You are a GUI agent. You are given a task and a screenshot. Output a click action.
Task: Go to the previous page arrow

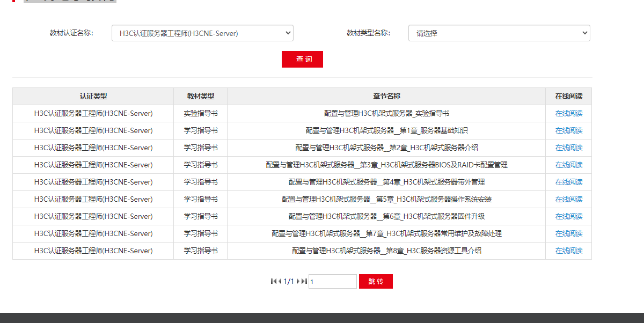tap(280, 281)
